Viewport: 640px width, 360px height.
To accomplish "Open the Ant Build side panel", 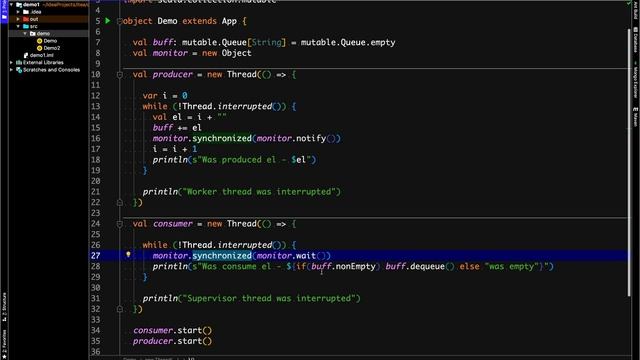I will 636,10.
